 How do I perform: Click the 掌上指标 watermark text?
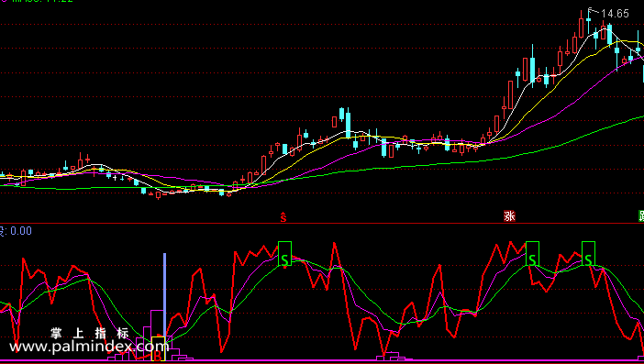click(x=90, y=333)
